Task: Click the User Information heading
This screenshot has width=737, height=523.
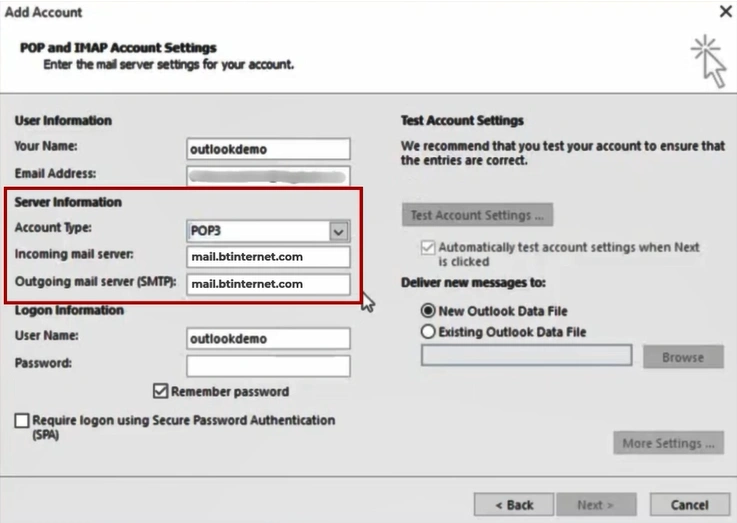Action: (x=63, y=120)
